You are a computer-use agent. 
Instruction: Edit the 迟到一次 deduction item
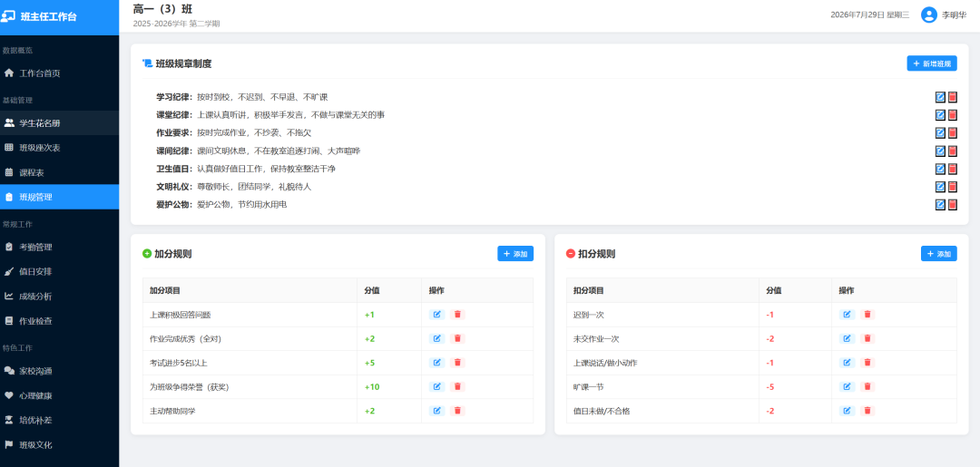coord(847,315)
